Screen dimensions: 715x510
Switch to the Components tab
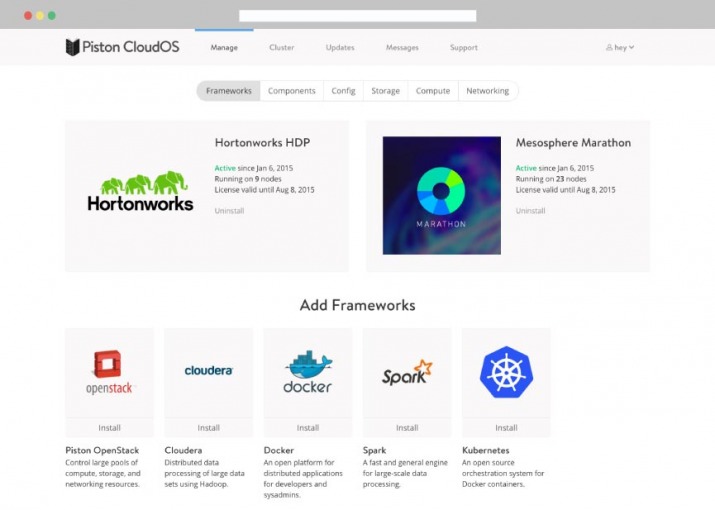pyautogui.click(x=292, y=91)
